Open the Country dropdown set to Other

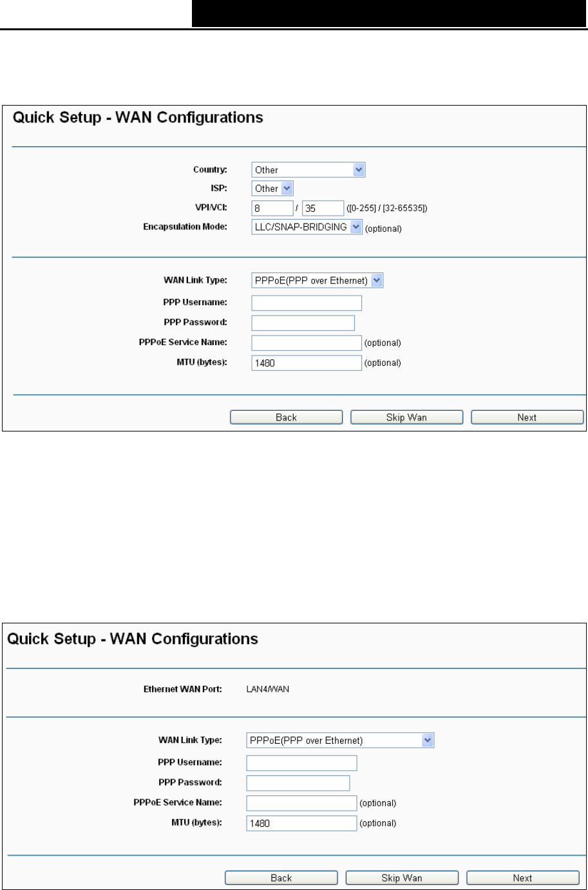click(308, 170)
